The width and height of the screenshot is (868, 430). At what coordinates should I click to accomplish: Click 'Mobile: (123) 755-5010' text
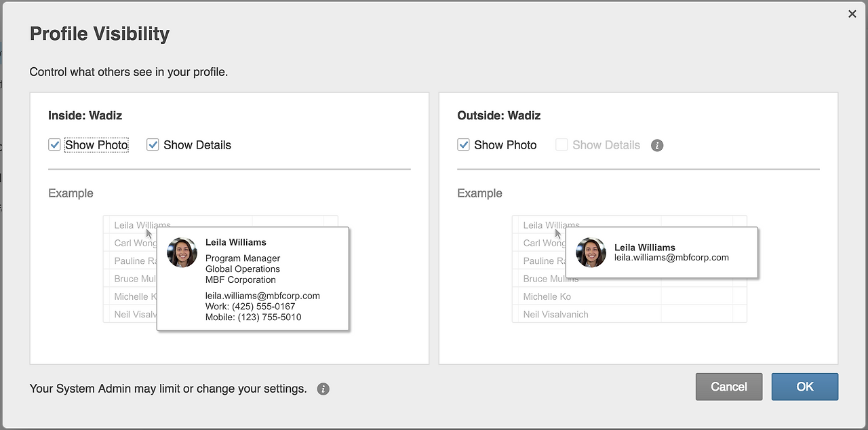(254, 317)
